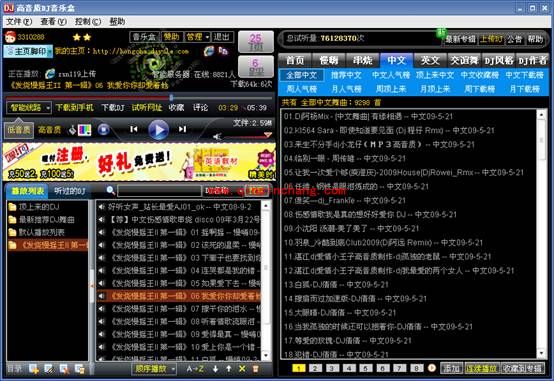Click the 连续播放 button
Viewport: 554px width, 381px height.
click(x=481, y=368)
